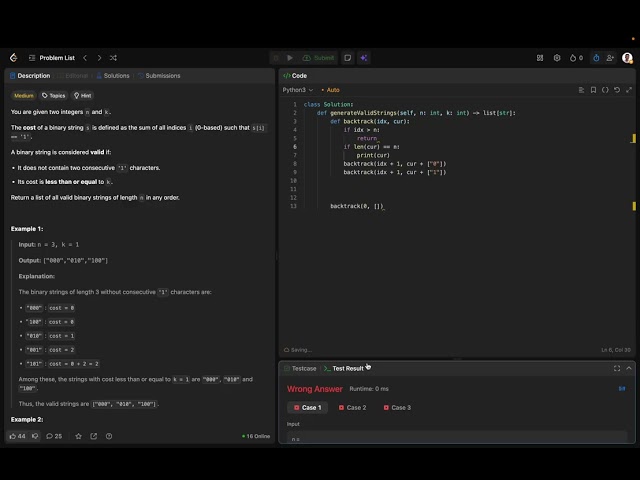Click the Auto mode indicator
Image resolution: width=640 pixels, height=480 pixels.
pyautogui.click(x=331, y=90)
